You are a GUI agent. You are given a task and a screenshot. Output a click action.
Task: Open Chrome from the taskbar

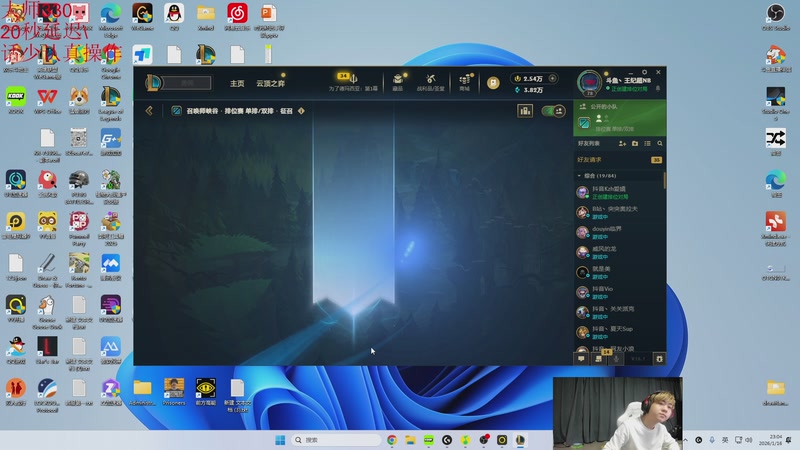coord(392,440)
